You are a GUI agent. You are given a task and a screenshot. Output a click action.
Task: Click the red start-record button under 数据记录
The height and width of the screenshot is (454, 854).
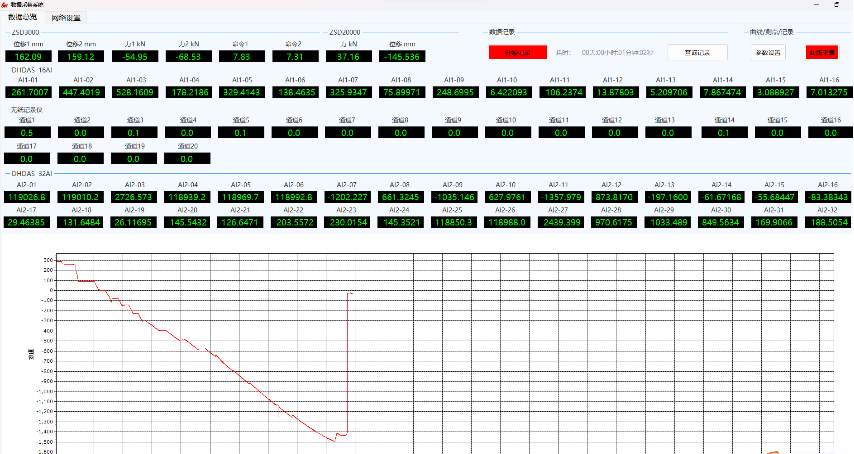517,52
